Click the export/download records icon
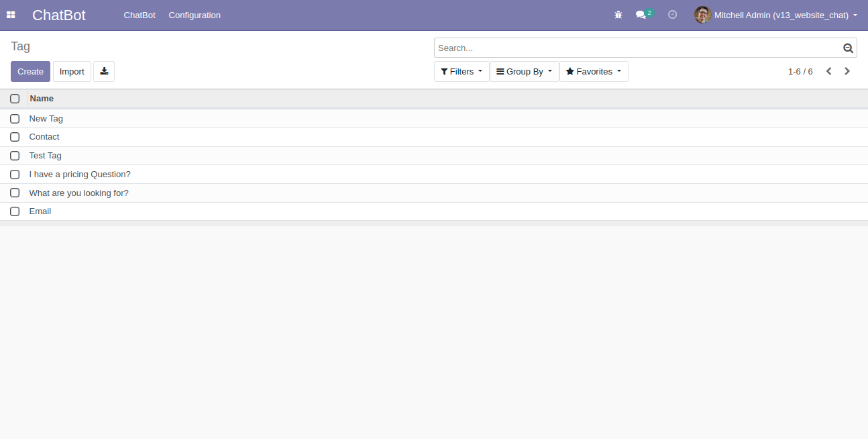The width and height of the screenshot is (868, 439). click(104, 71)
